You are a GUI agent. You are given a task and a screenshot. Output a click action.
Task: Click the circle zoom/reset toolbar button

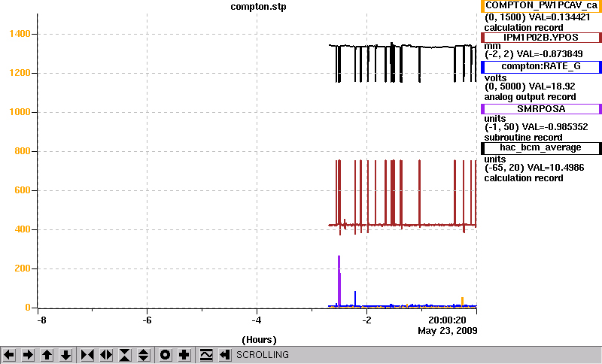coord(165,355)
